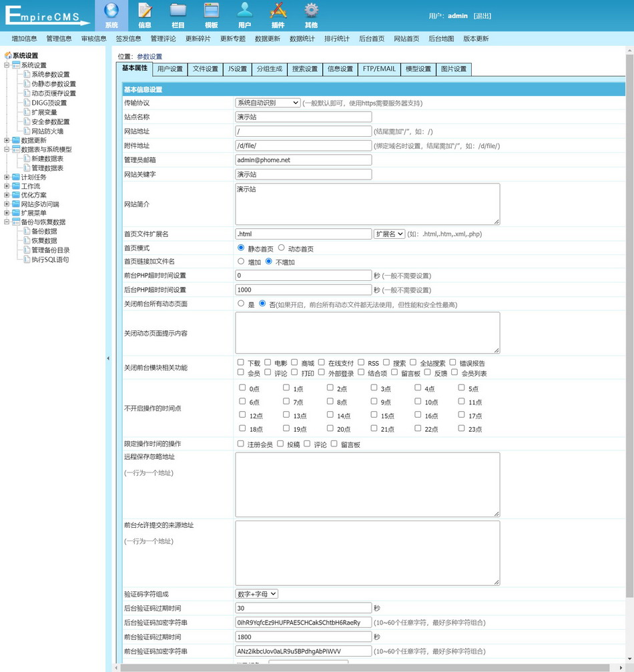
Task: Open the 数据统计 link
Action: 302,39
